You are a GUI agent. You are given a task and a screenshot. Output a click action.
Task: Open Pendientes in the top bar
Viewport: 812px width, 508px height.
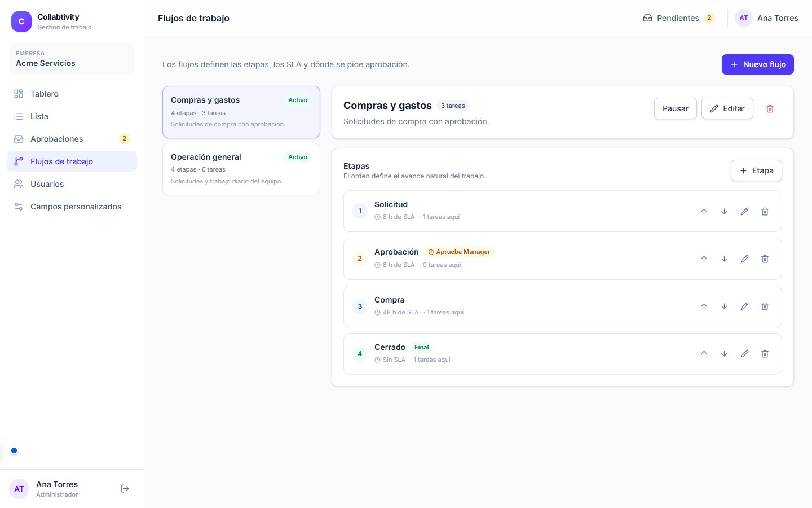(x=679, y=18)
